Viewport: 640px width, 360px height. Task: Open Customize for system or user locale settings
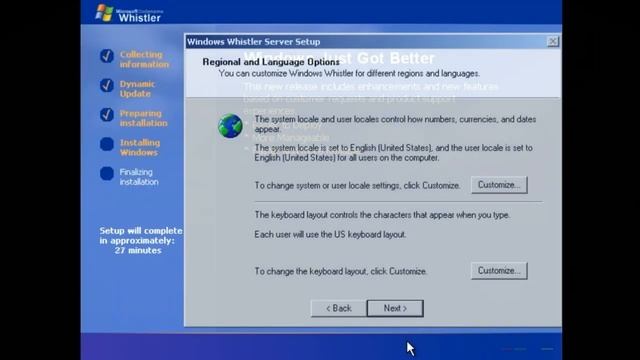tap(499, 185)
